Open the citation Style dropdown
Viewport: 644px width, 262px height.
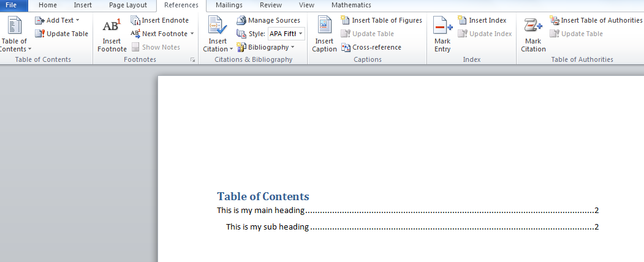pos(301,34)
